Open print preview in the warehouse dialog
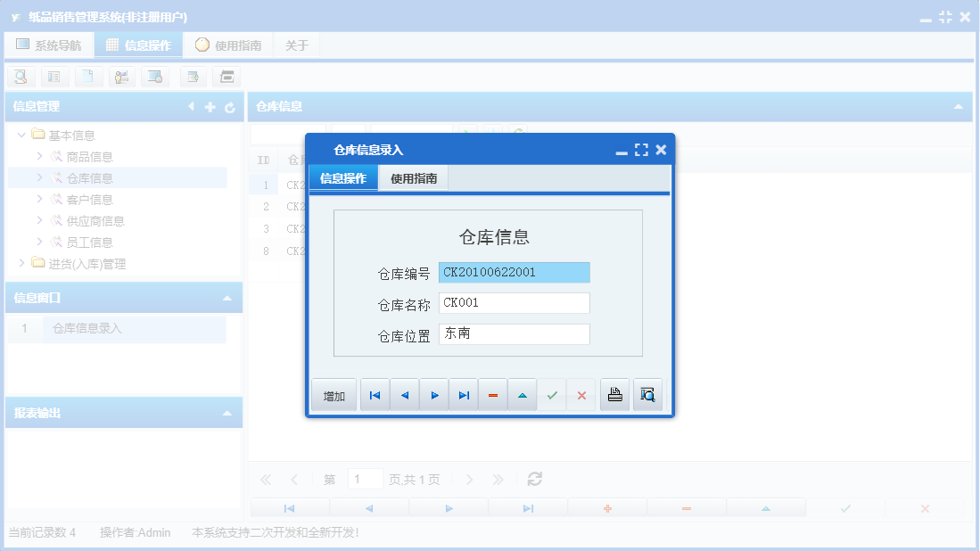The height and width of the screenshot is (551, 980). (x=647, y=394)
